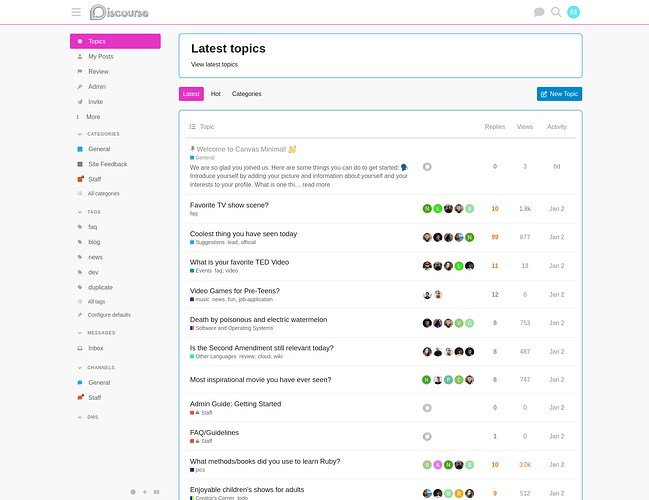
Task: Collapse the Categories sidebar section
Action: pyautogui.click(x=103, y=134)
